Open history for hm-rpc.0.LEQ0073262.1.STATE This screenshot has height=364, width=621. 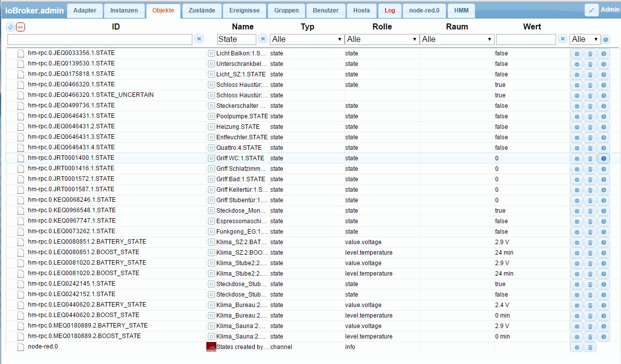point(604,232)
